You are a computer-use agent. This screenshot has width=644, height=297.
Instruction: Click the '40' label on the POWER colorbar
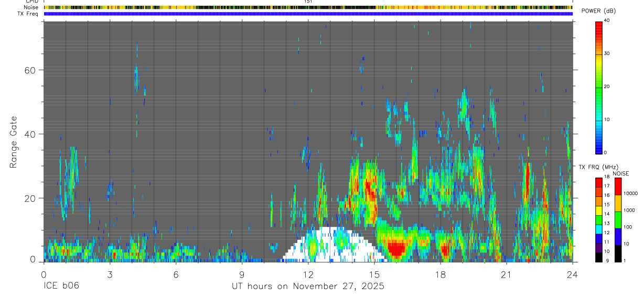(606, 20)
